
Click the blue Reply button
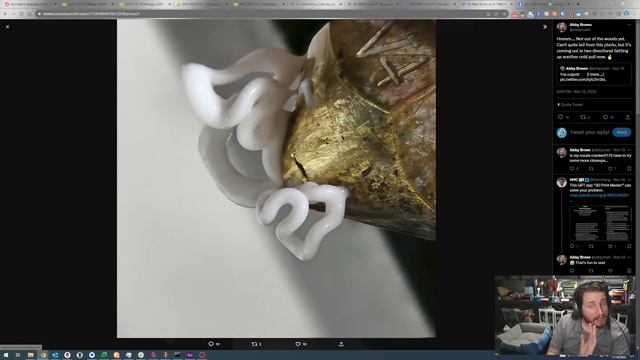621,132
